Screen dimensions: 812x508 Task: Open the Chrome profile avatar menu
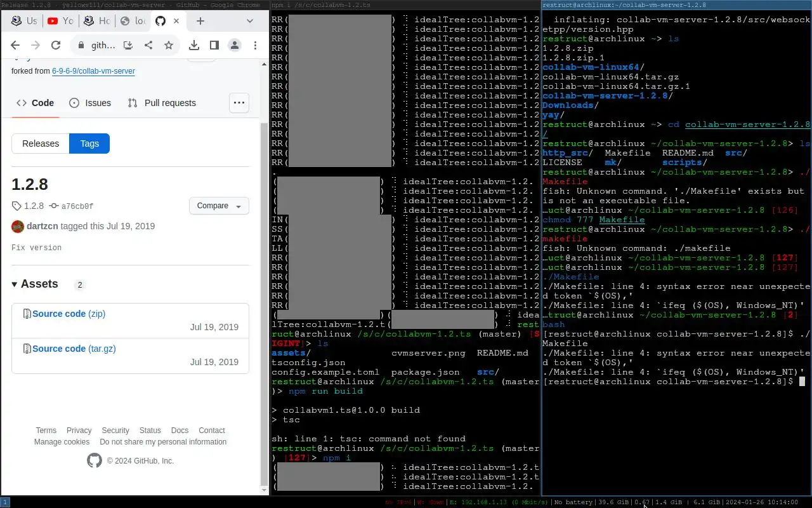(235, 45)
